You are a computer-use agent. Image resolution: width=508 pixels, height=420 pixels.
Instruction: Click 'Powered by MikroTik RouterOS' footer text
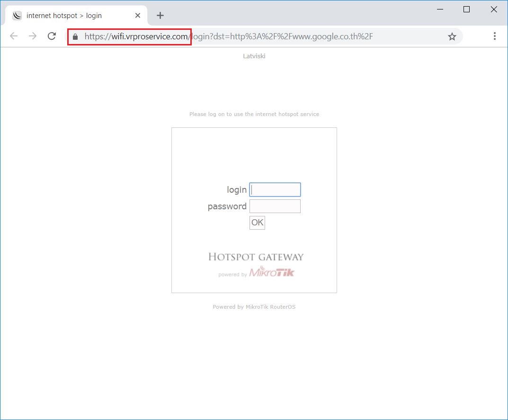tap(254, 307)
